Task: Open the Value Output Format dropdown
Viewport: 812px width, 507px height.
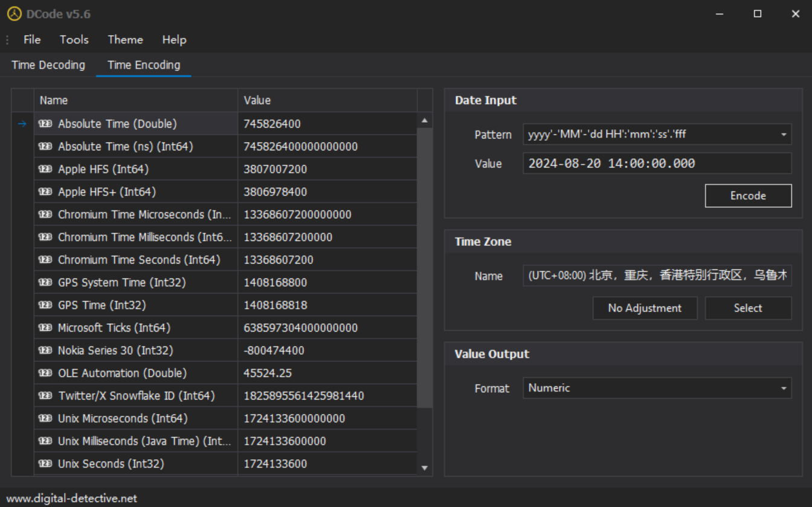Action: (x=784, y=389)
